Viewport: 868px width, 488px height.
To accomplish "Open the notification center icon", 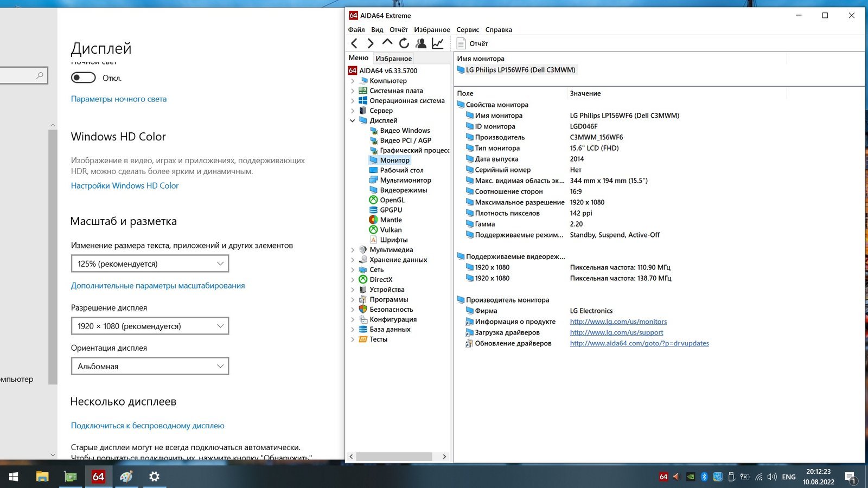I will coord(851,477).
